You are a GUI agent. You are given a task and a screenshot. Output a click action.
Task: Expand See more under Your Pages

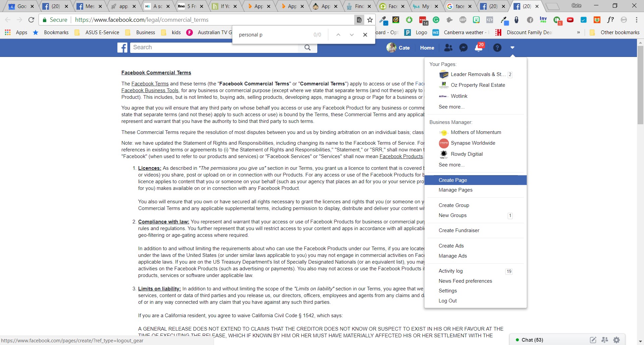[451, 107]
